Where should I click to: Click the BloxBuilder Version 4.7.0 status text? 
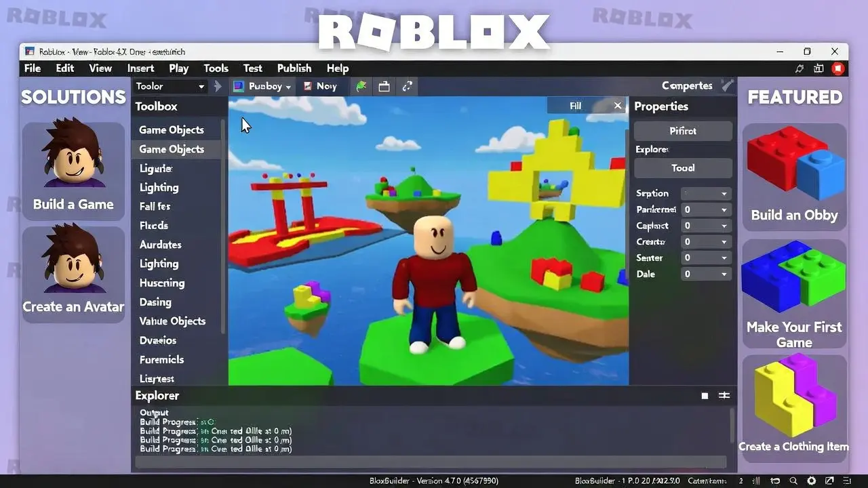click(x=434, y=481)
